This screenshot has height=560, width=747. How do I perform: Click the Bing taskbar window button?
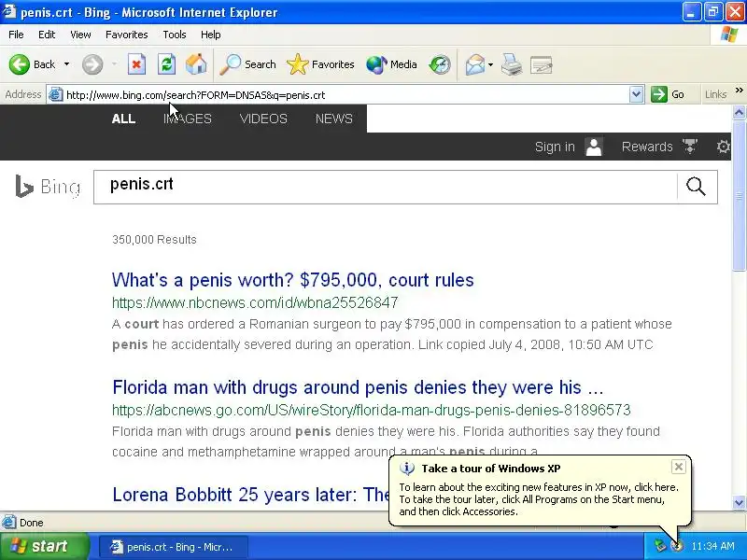coord(174,547)
